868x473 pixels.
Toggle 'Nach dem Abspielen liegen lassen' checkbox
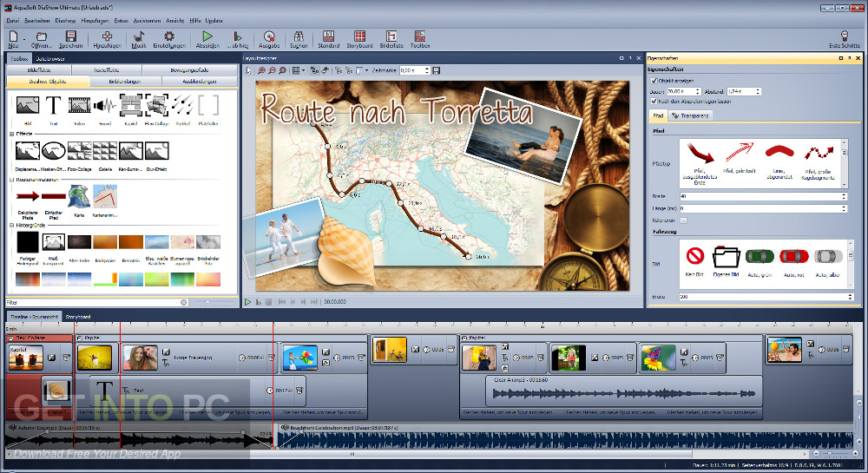tap(654, 102)
